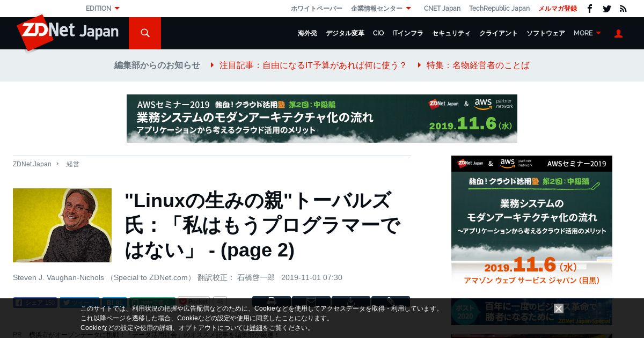
Task: Open the デジタル変革 section
Action: click(x=345, y=33)
